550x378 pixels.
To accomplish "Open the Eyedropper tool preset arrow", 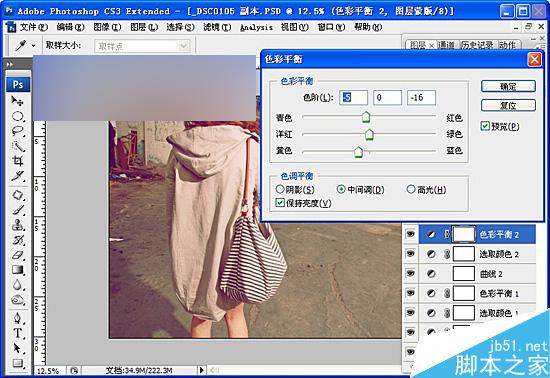I will coord(33,46).
